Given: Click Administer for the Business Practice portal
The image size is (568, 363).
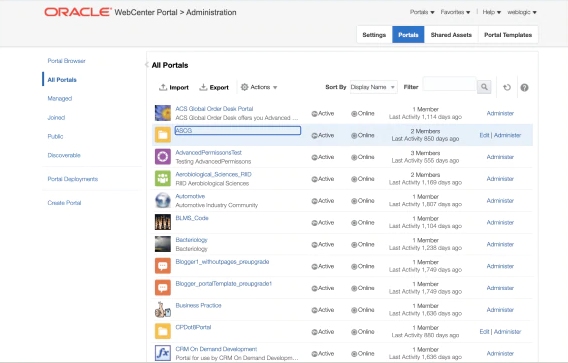Looking at the screenshot, I should (500, 310).
